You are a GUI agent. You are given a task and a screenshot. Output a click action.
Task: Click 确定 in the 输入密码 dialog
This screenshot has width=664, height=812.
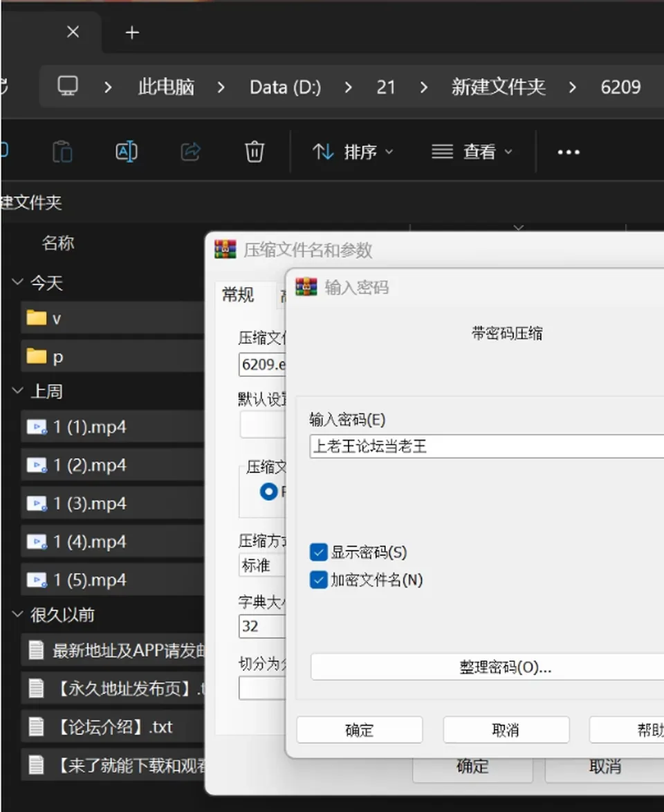pos(360,730)
